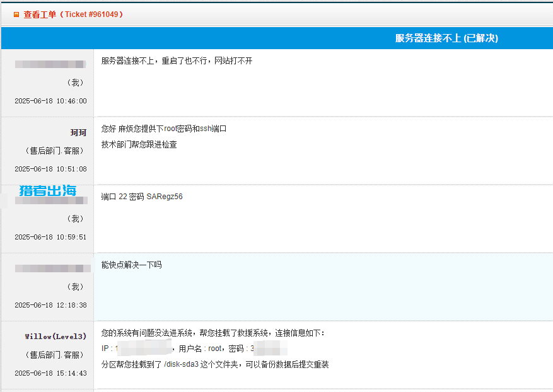The height and width of the screenshot is (392, 553).
Task: Click the 服务器连接不上 (已解决) title bar text
Action: (x=446, y=38)
